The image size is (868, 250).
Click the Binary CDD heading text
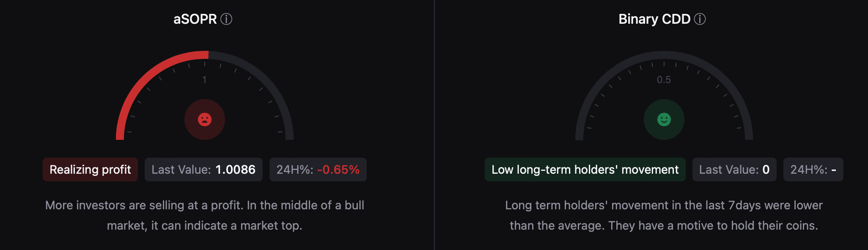tap(654, 19)
